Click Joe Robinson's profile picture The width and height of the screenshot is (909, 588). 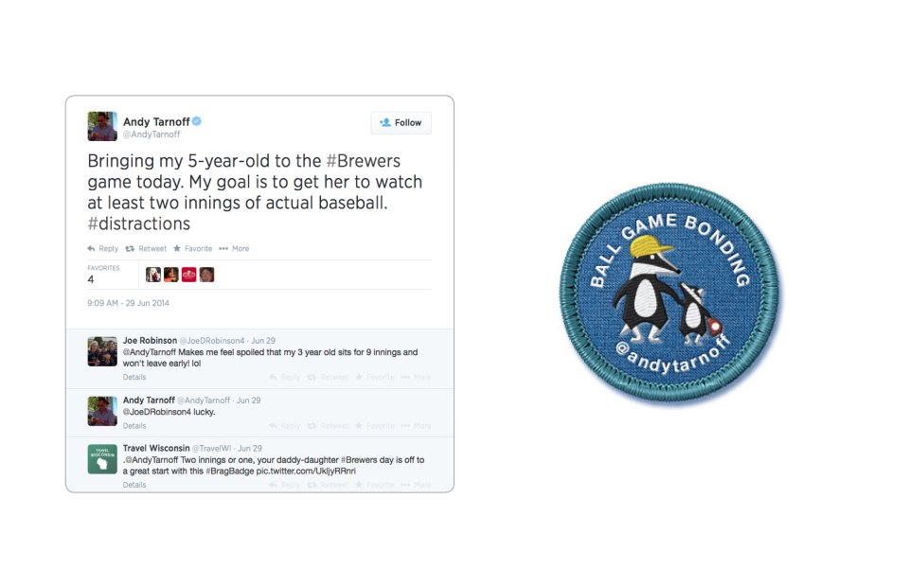pyautogui.click(x=102, y=351)
